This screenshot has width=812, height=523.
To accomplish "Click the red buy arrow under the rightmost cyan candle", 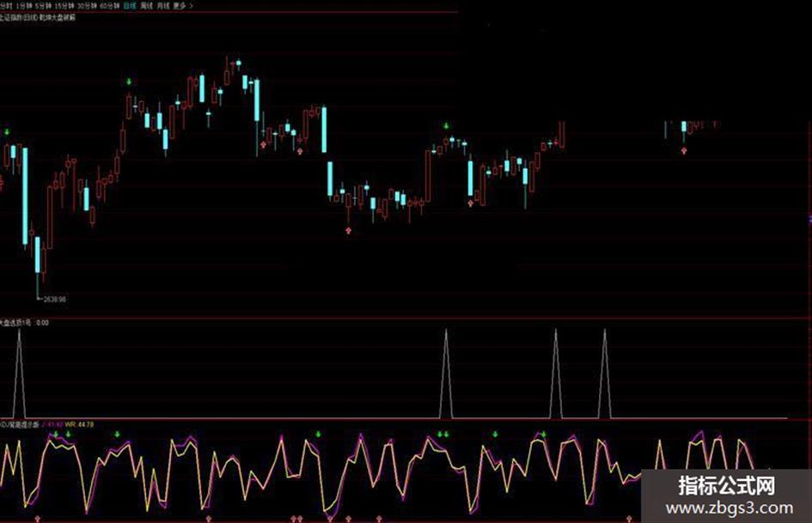I will tap(684, 150).
